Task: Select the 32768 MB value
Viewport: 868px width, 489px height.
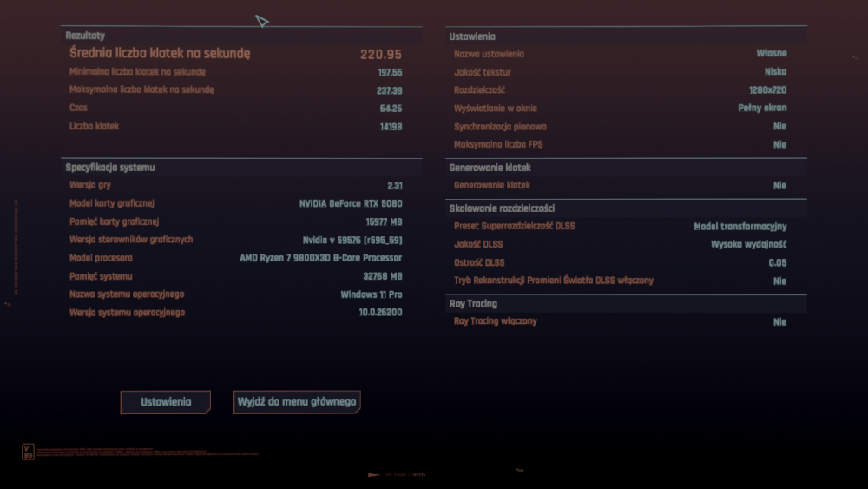Action: pos(383,276)
